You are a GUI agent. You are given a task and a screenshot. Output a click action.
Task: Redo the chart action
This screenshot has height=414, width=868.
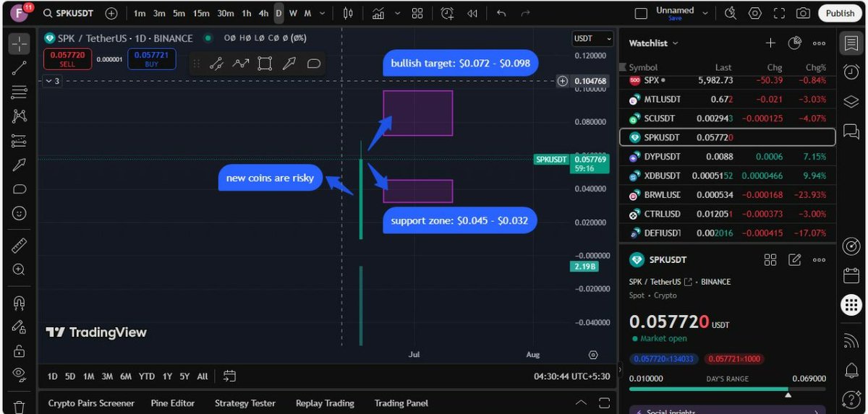click(x=525, y=13)
